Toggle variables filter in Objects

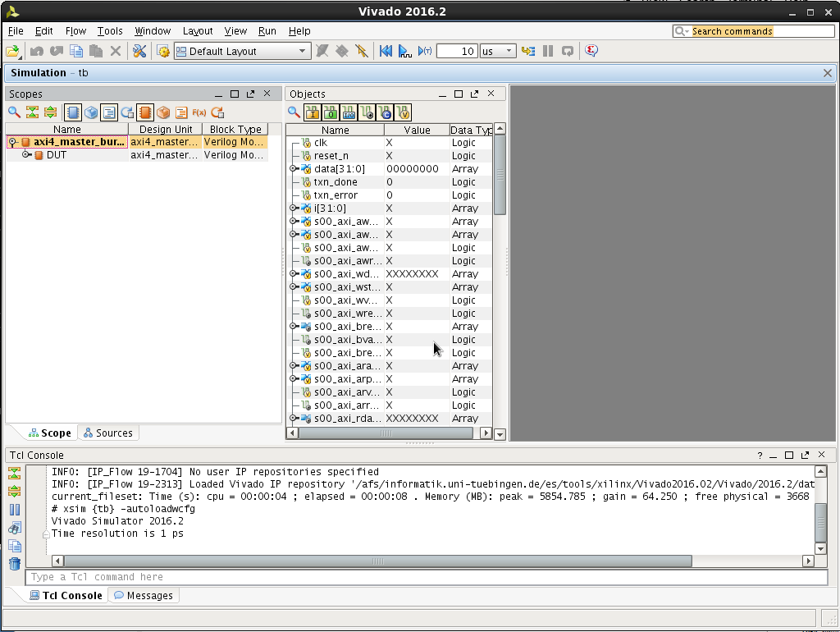click(404, 112)
